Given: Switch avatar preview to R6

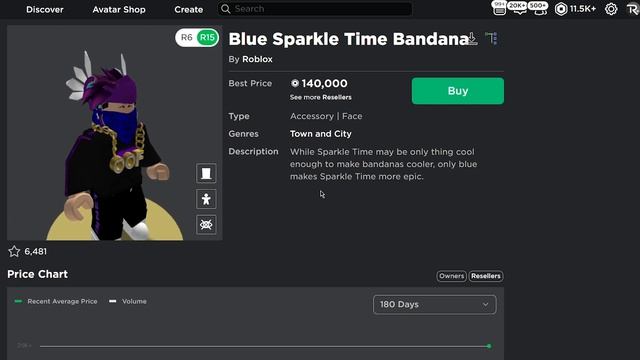Looking at the screenshot, I should (x=187, y=38).
